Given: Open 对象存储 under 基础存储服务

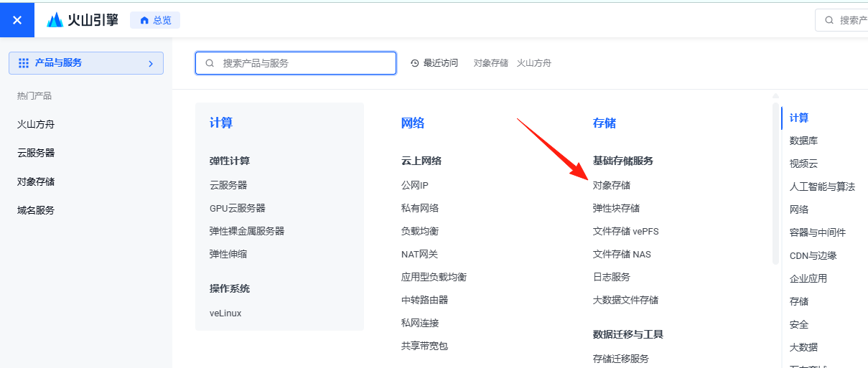Looking at the screenshot, I should (612, 185).
